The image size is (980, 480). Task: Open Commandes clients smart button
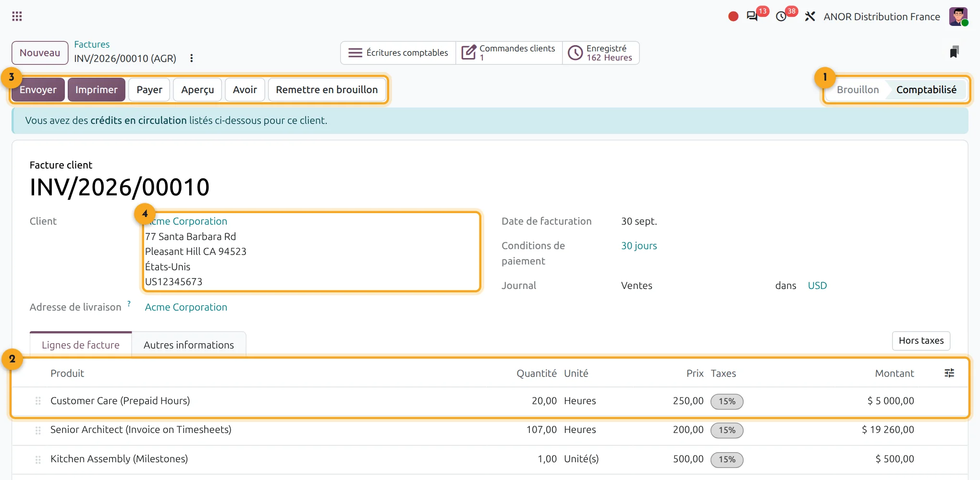(x=509, y=53)
